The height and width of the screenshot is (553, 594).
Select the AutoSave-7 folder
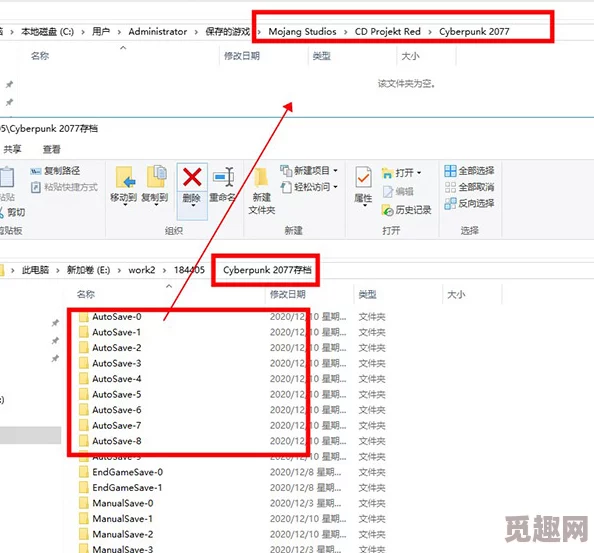point(117,425)
